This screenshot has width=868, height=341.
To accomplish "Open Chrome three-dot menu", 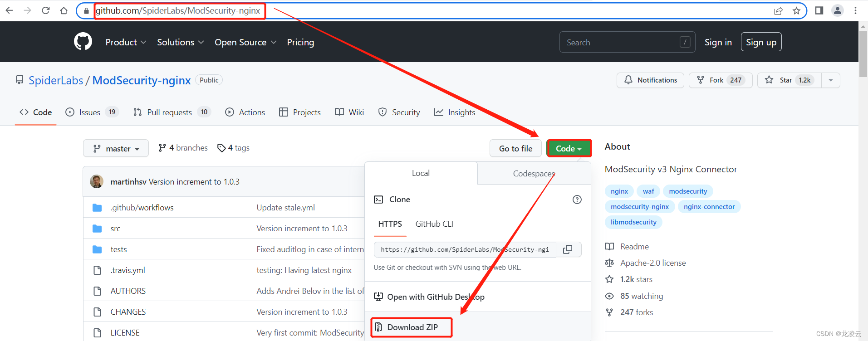I will click(855, 10).
